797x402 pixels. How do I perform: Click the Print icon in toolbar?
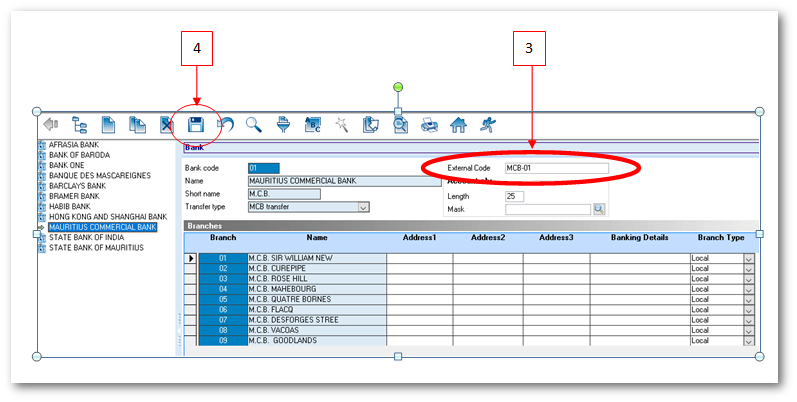pyautogui.click(x=429, y=125)
